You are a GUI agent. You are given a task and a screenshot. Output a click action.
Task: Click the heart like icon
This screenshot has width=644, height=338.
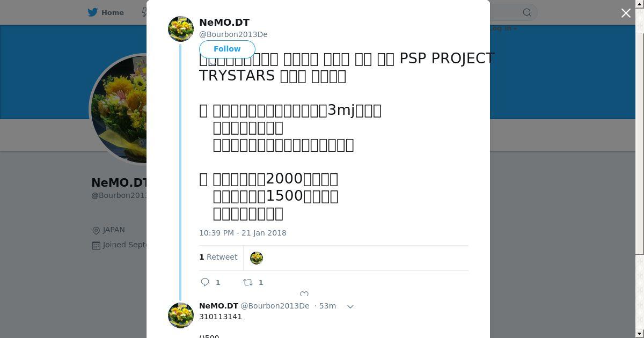[304, 294]
